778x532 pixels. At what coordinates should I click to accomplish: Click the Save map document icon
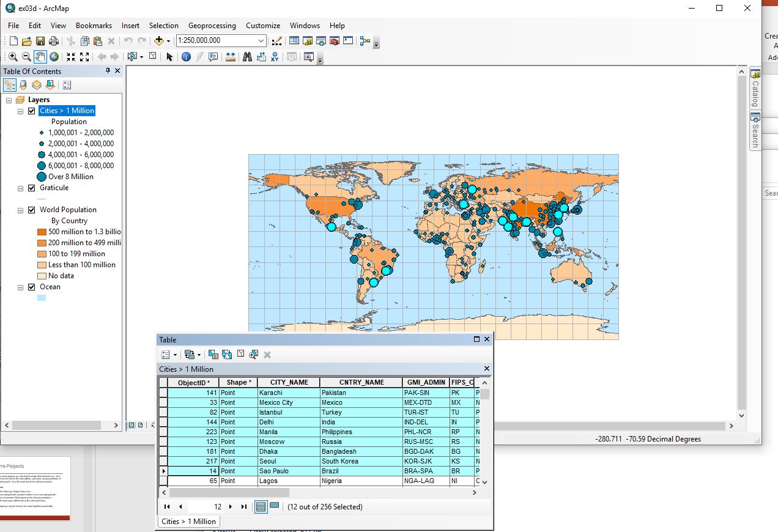point(40,41)
